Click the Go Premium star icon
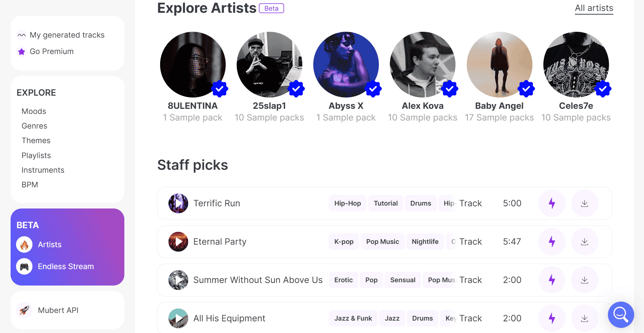The width and height of the screenshot is (644, 333). (x=21, y=51)
